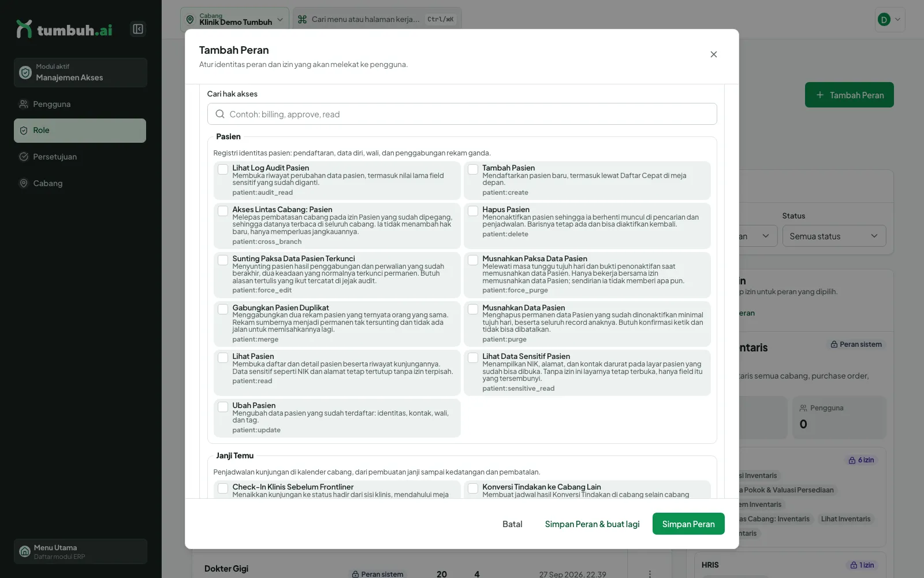Check the Lihat Pasien permission

pos(223,358)
